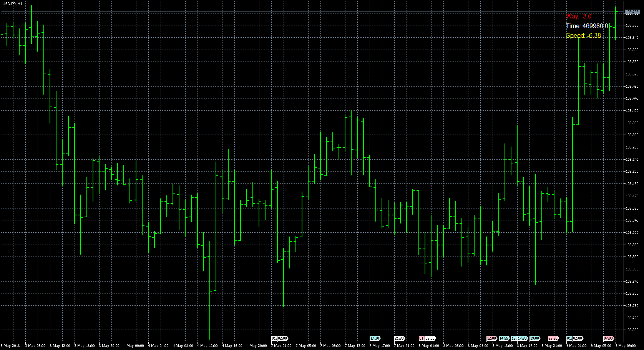Select the blue 19:00 session marker
This screenshot has width=644, height=350.
[x=534, y=339]
